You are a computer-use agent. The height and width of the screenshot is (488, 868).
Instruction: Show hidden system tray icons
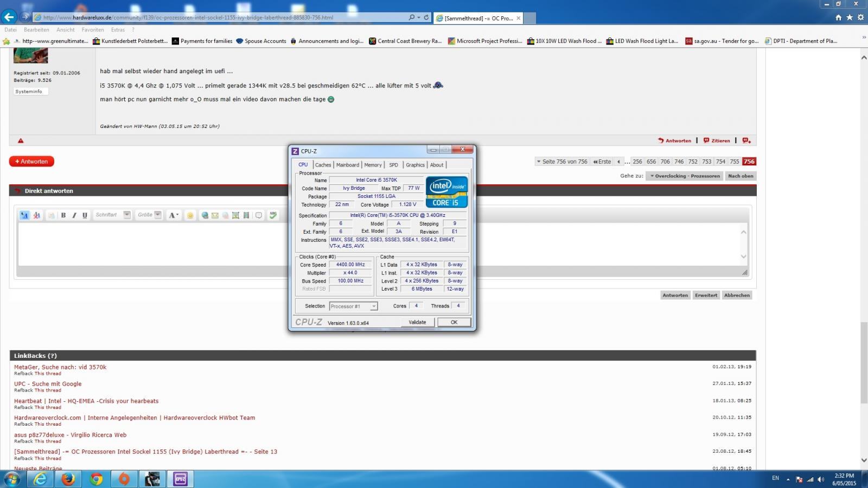pos(788,479)
